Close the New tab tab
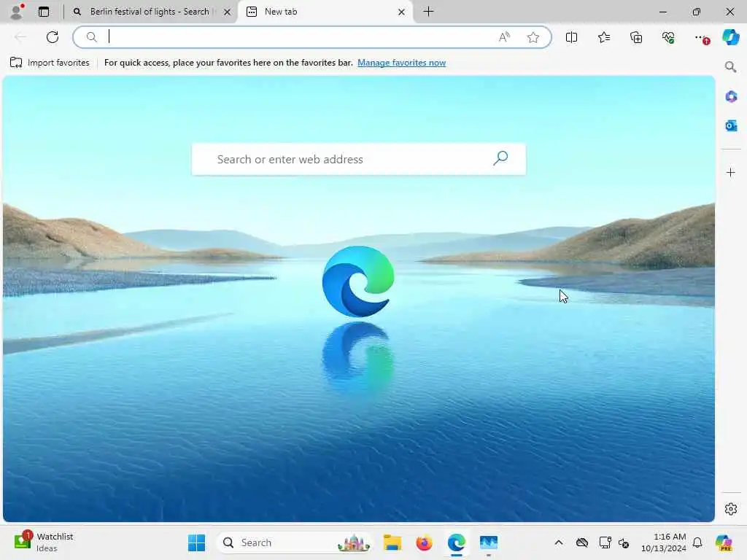 pyautogui.click(x=402, y=12)
